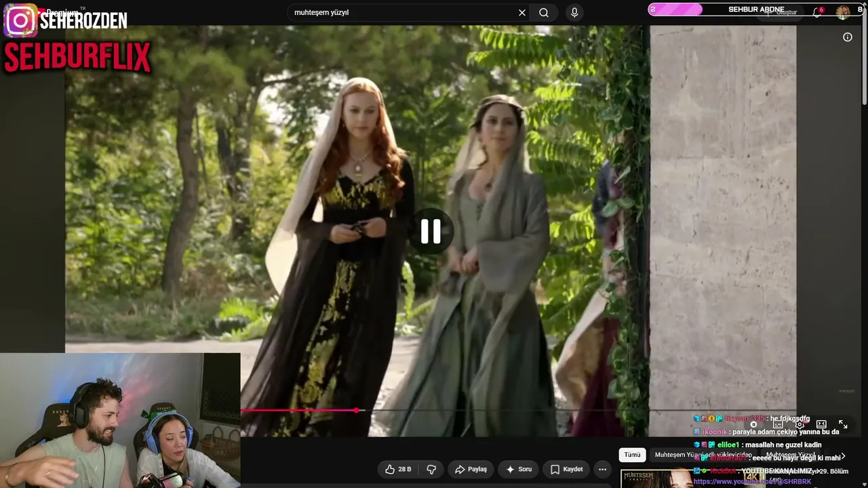The image size is (868, 488).
Task: Open the notifications bell
Action: coord(817,12)
